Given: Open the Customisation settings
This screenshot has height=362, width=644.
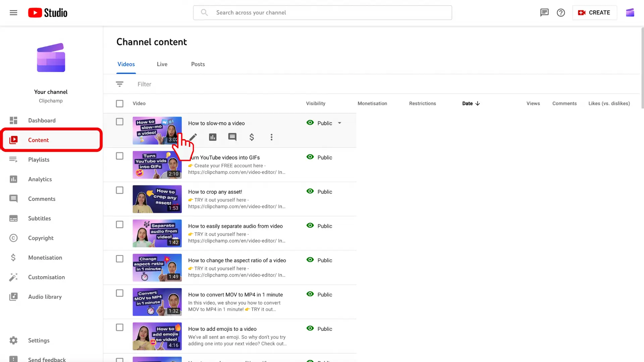Looking at the screenshot, I should tap(46, 277).
